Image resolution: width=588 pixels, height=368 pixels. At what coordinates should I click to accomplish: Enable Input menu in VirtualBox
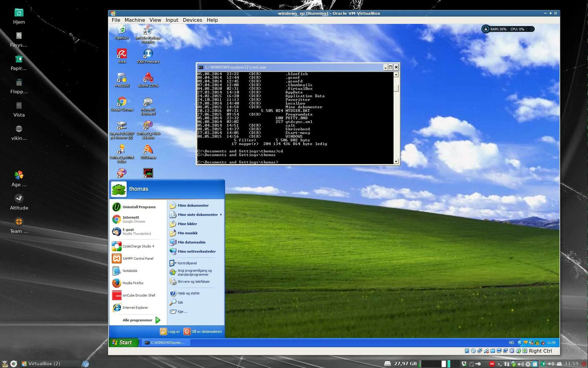point(171,20)
